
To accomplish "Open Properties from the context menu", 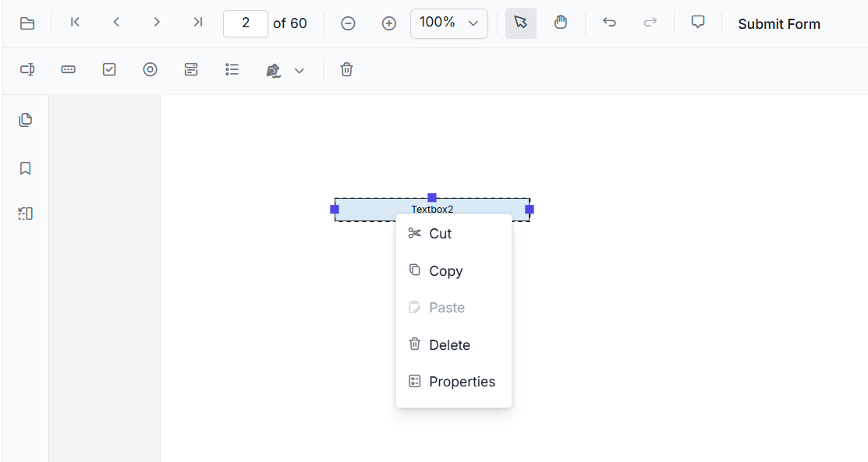I will click(462, 381).
